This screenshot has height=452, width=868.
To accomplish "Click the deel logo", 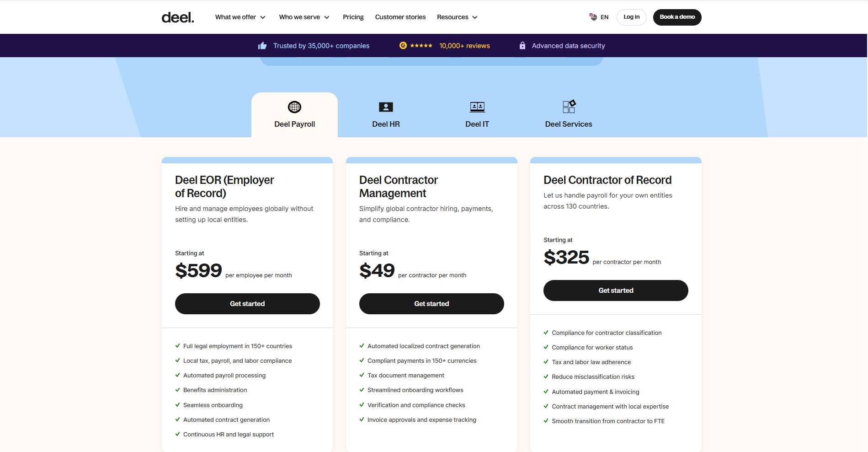I will pos(177,17).
